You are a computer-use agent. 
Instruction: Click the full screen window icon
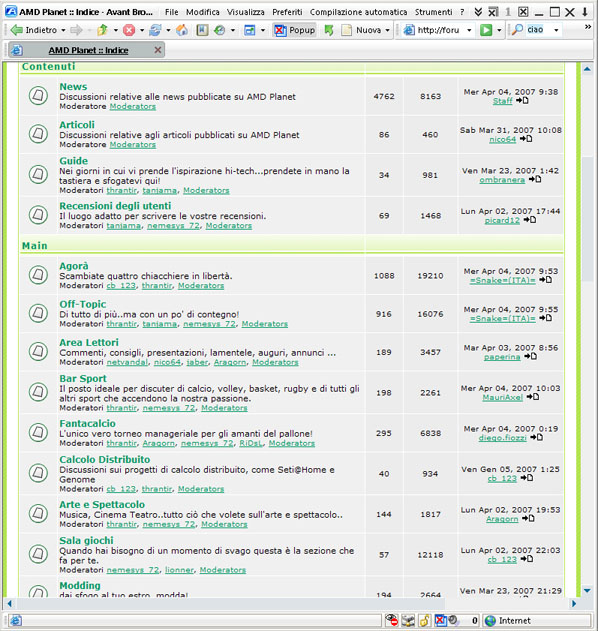[x=250, y=30]
